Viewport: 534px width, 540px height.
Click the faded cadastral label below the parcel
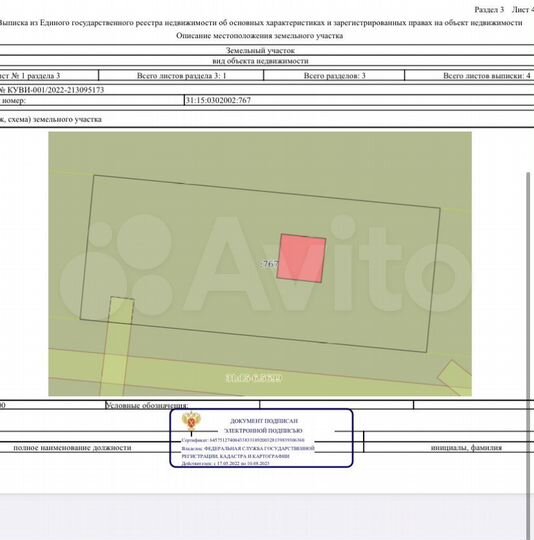(254, 378)
